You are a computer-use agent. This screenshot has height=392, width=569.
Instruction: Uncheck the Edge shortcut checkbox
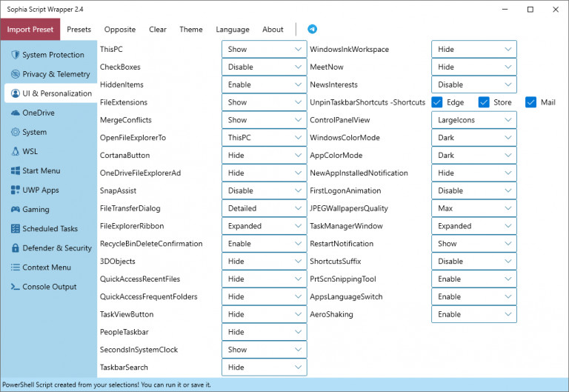437,102
